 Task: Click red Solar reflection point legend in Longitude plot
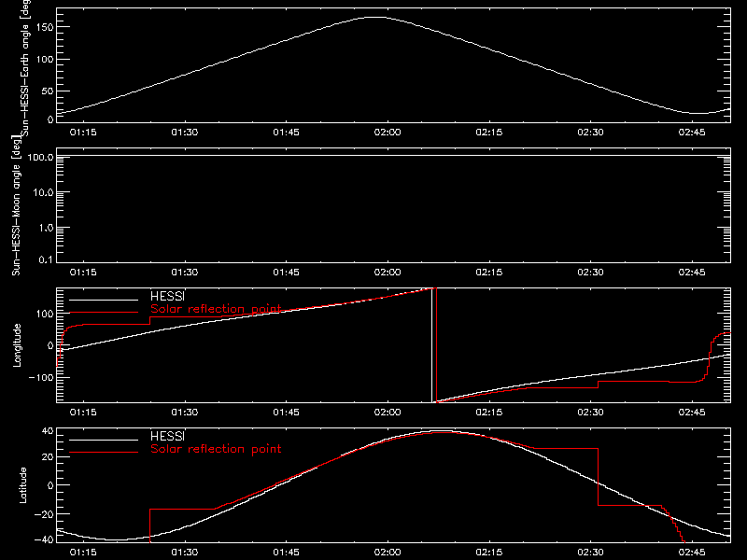coord(216,309)
